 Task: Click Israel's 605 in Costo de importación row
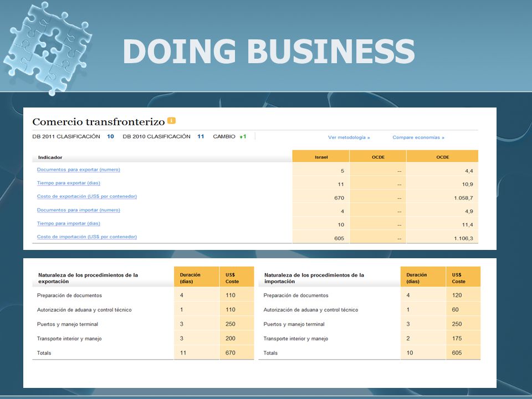click(339, 238)
